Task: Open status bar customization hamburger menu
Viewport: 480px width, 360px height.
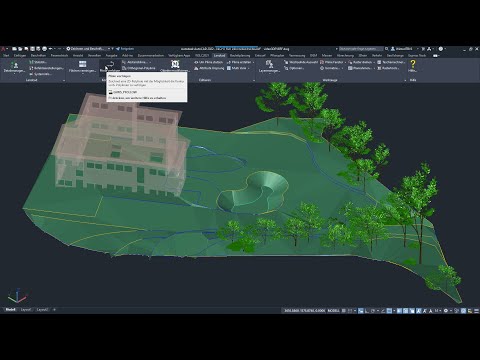Action: [476, 311]
